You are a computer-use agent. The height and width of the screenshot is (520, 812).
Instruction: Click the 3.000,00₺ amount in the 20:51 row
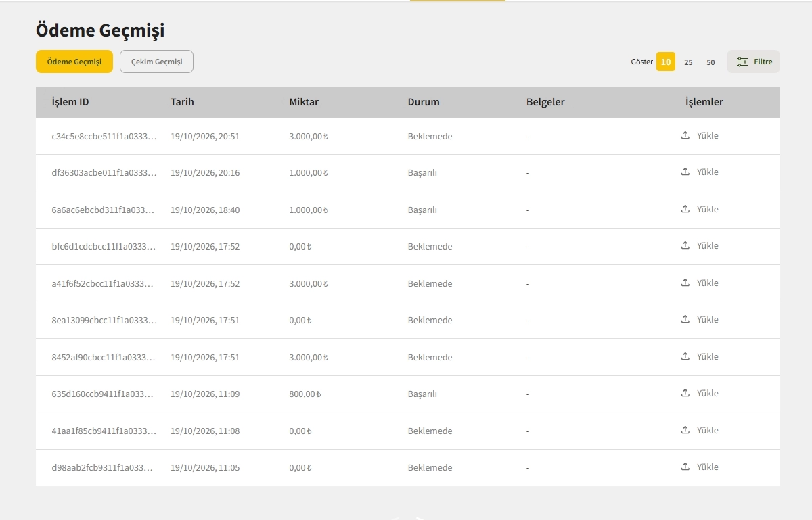[x=309, y=136]
